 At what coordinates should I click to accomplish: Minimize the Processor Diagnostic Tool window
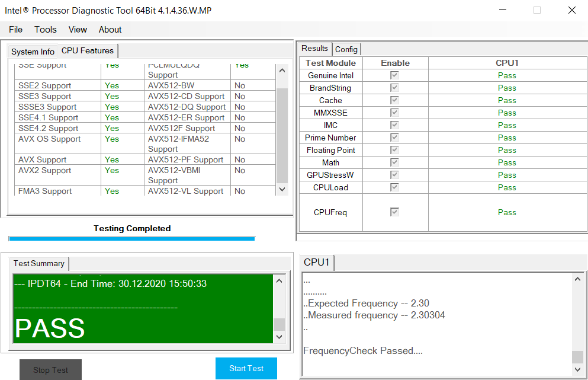click(x=503, y=10)
